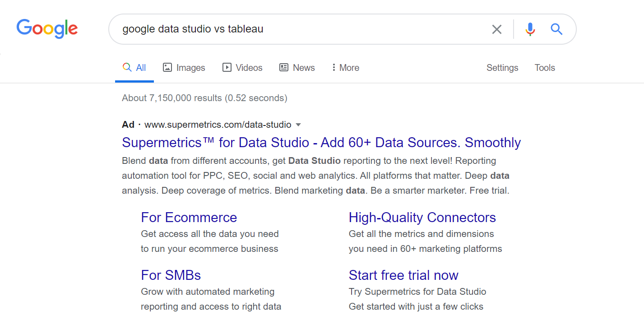Viewport: 644px width, 325px height.
Task: Select the All results tab
Action: (x=134, y=68)
